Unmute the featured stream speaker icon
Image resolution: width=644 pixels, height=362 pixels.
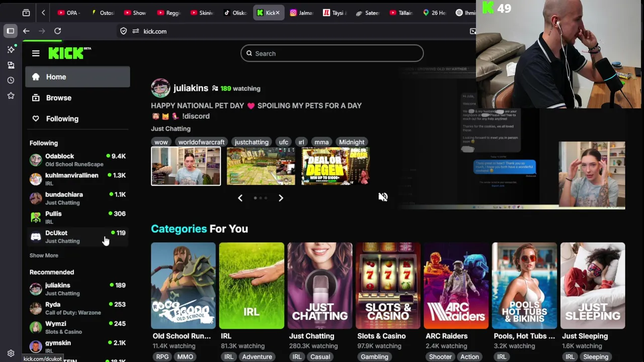pyautogui.click(x=383, y=197)
